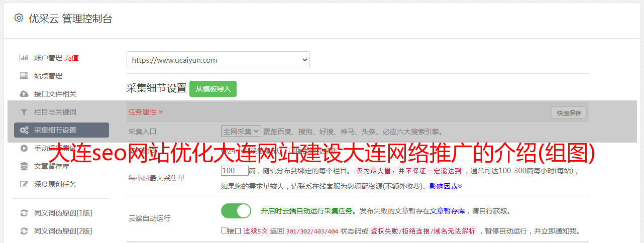Click the server icon for 站点管理
This screenshot has height=243, width=644.
pos(24,76)
